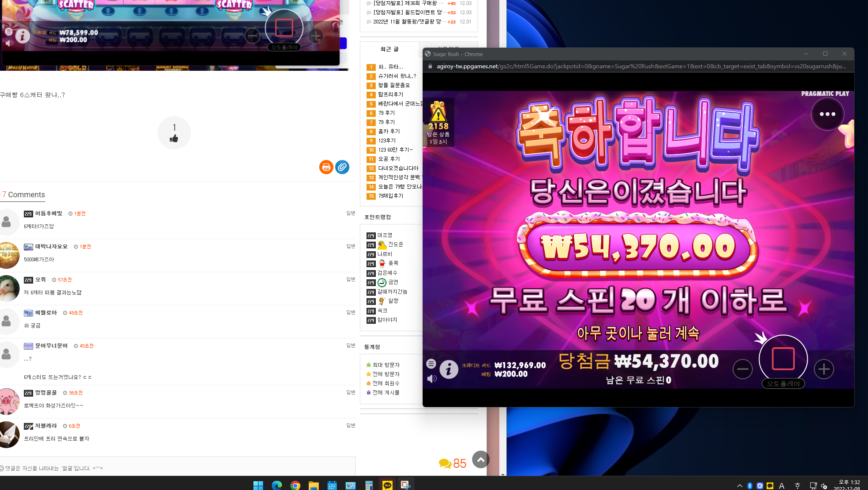Click 답변 on 오뤼's comment

351,279
